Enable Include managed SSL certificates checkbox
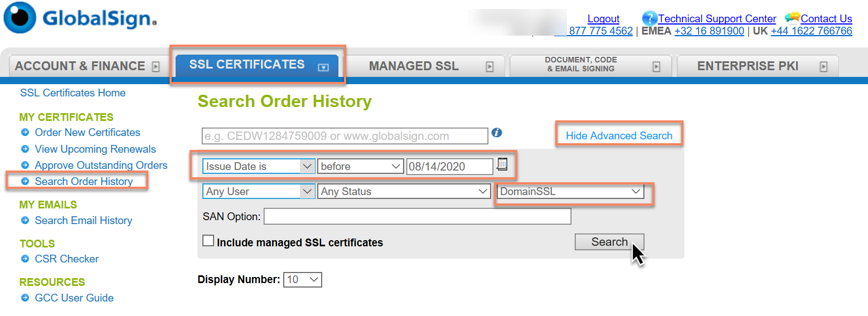This screenshot has height=316, width=868. (x=208, y=241)
